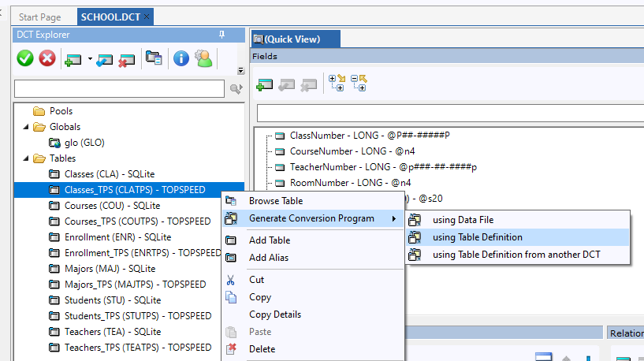644x361 pixels.
Task: Click the user settings icon with gear
Action: tap(203, 58)
